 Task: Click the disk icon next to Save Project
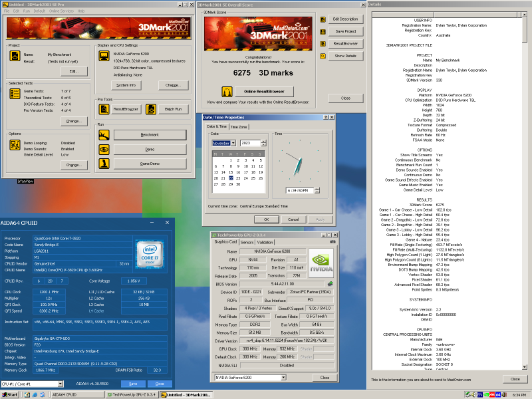323,32
